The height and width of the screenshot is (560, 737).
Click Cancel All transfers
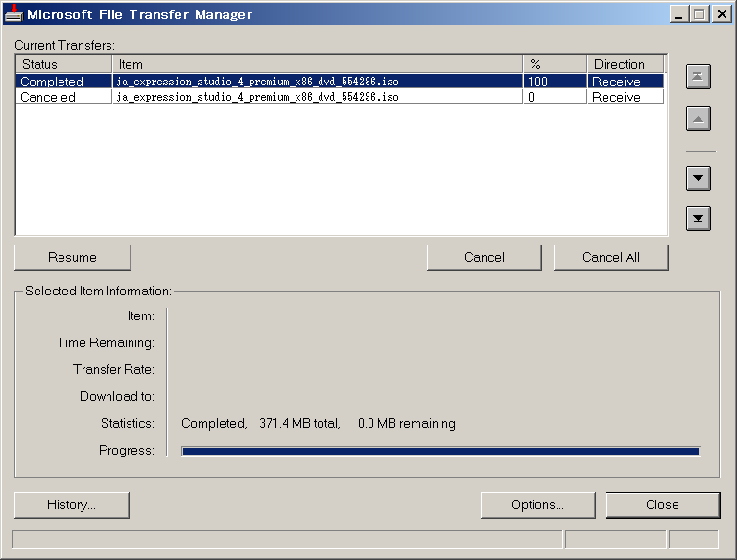(x=610, y=257)
